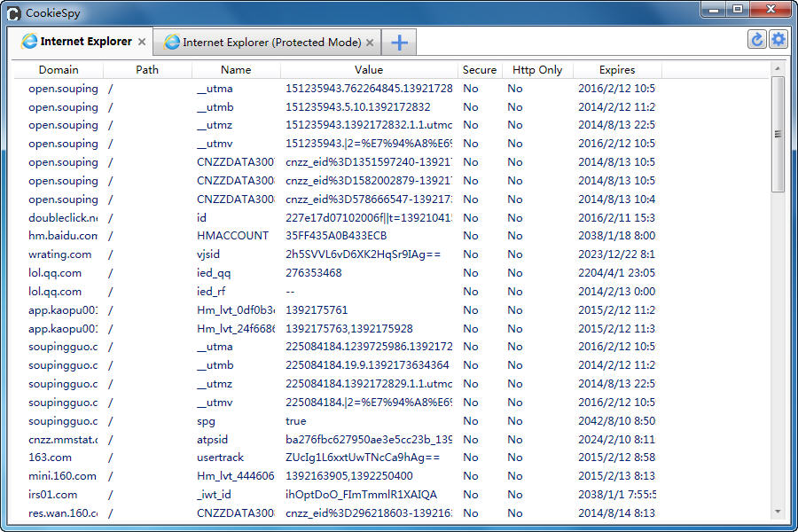This screenshot has height=532, width=798.
Task: Click value 35FF435A0B433ECB
Action: (336, 236)
